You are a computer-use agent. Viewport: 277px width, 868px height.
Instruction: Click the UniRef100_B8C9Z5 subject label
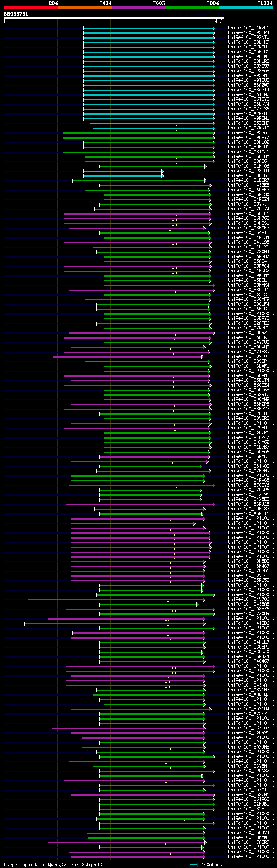click(x=248, y=332)
